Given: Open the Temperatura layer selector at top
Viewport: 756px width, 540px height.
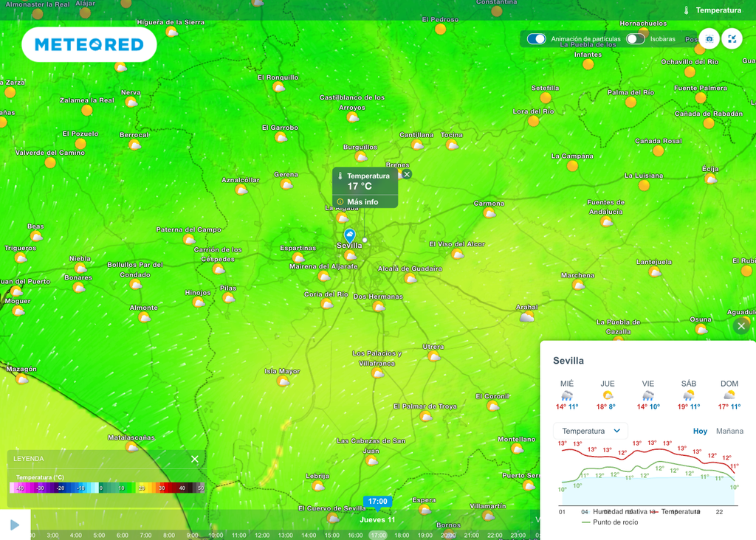Looking at the screenshot, I should pos(712,10).
